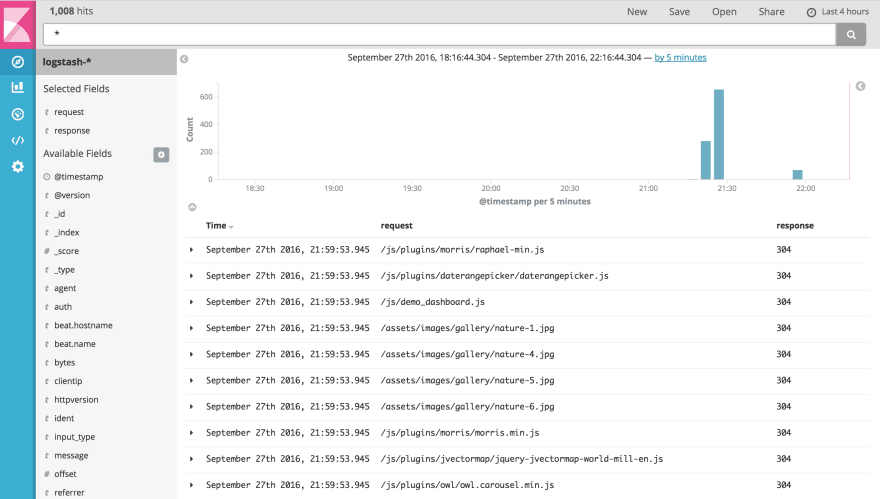Select the @timestamp field
The width and height of the screenshot is (880, 499).
point(79,177)
